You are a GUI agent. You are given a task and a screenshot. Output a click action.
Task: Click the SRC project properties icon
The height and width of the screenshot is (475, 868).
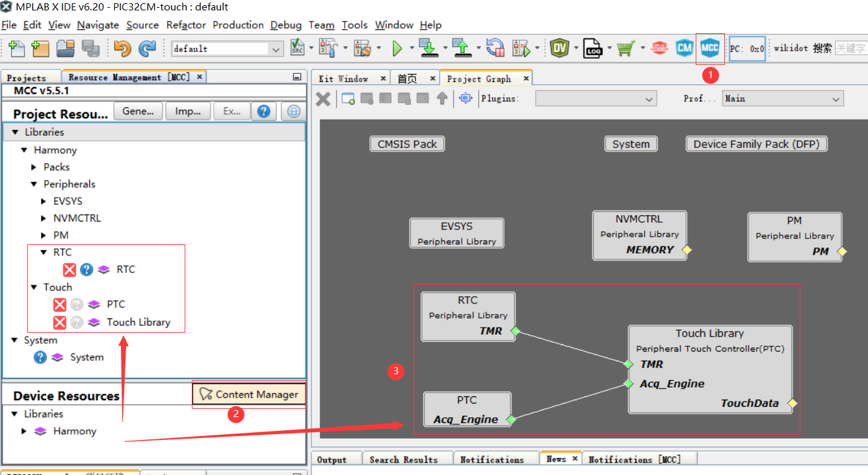[x=298, y=48]
